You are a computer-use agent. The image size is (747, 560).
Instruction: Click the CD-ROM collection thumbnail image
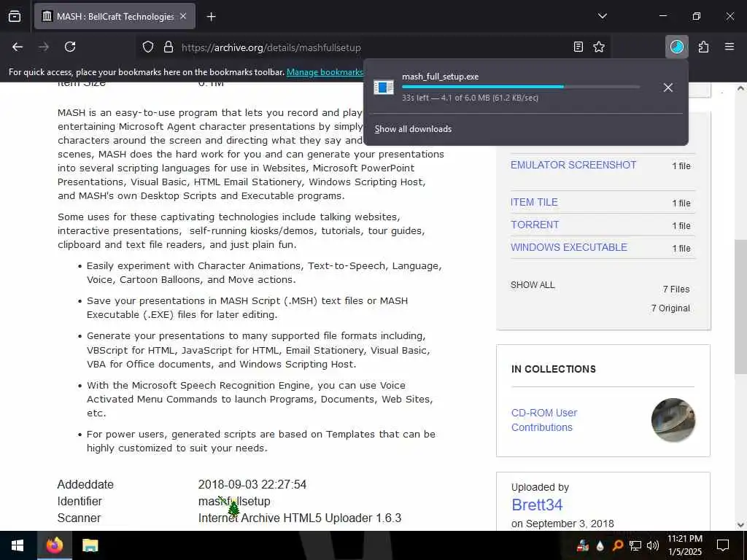(x=673, y=420)
